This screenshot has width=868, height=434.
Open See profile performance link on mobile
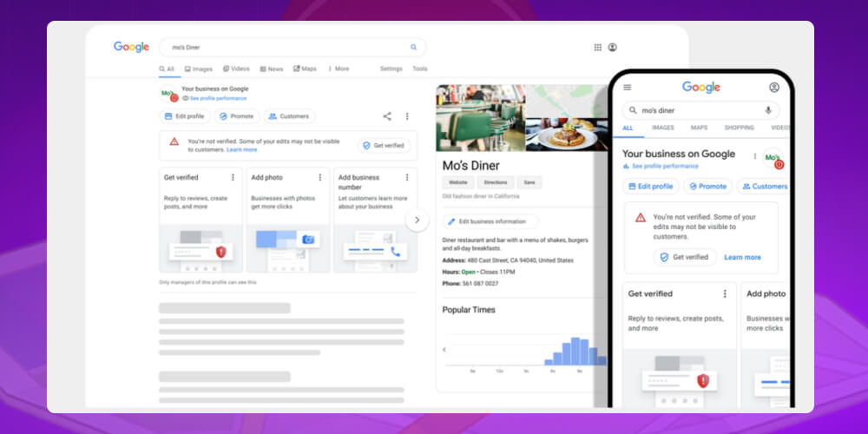coord(665,166)
